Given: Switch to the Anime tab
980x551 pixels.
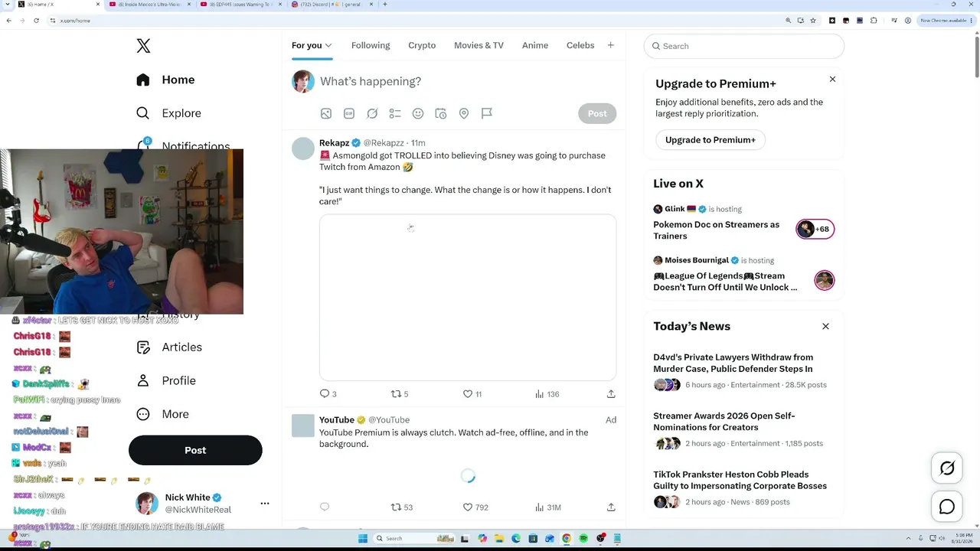Looking at the screenshot, I should (x=535, y=45).
